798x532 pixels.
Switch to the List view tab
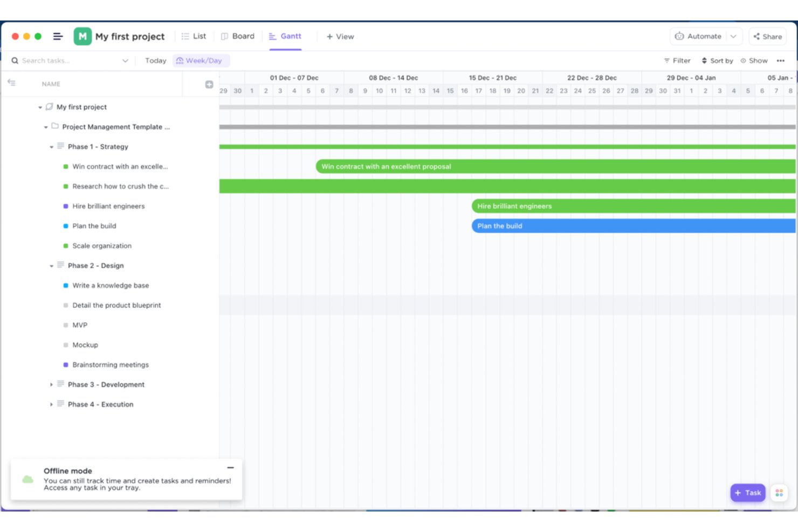click(194, 36)
